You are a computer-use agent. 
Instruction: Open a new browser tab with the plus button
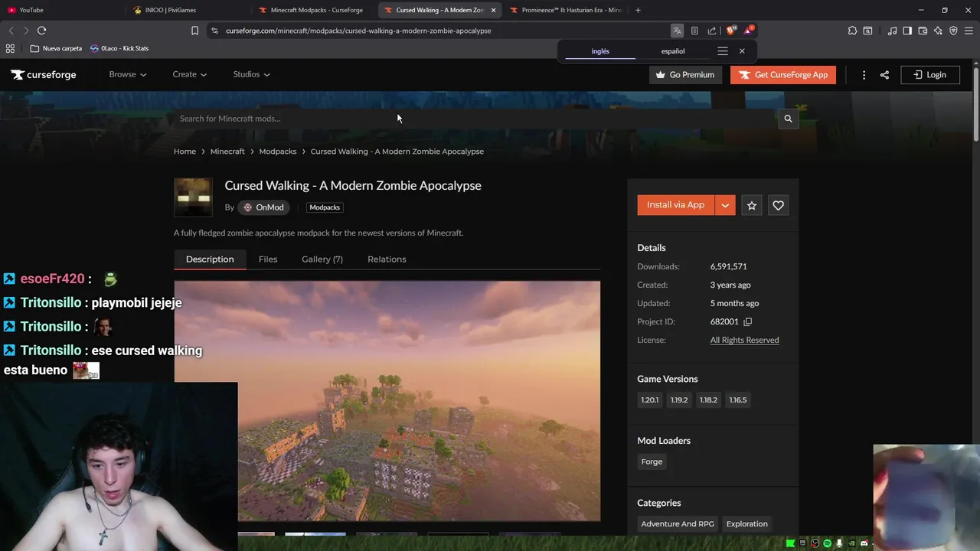pyautogui.click(x=638, y=10)
